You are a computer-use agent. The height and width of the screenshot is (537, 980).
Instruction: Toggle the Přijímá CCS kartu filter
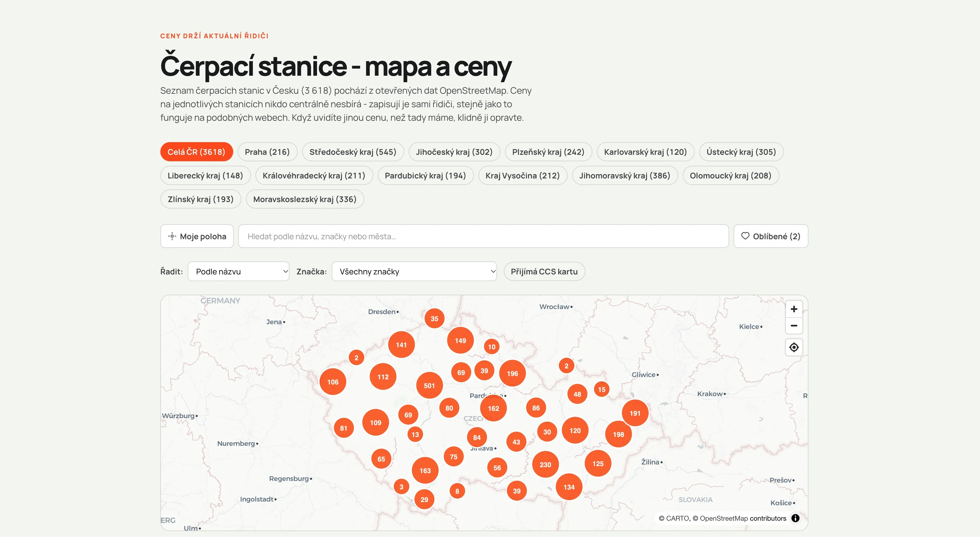click(x=544, y=271)
